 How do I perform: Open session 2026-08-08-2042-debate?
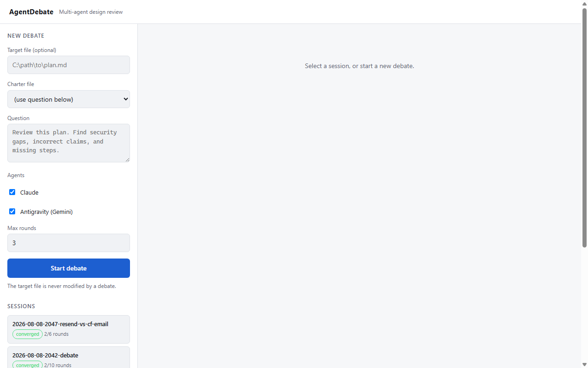coord(68,357)
